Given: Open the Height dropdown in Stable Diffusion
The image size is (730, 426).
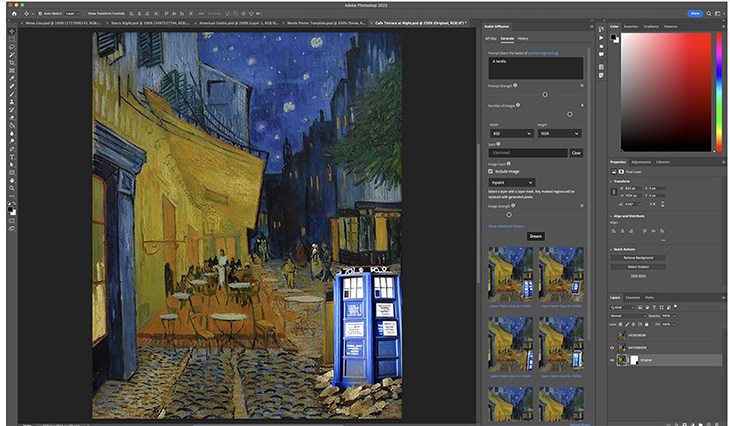Looking at the screenshot, I should coord(560,134).
